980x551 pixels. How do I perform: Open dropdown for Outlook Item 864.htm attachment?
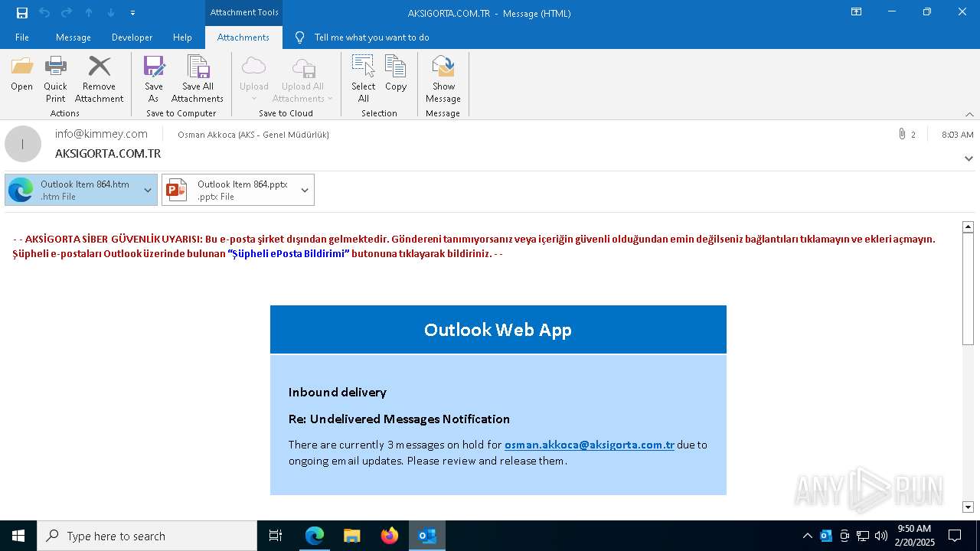point(148,190)
